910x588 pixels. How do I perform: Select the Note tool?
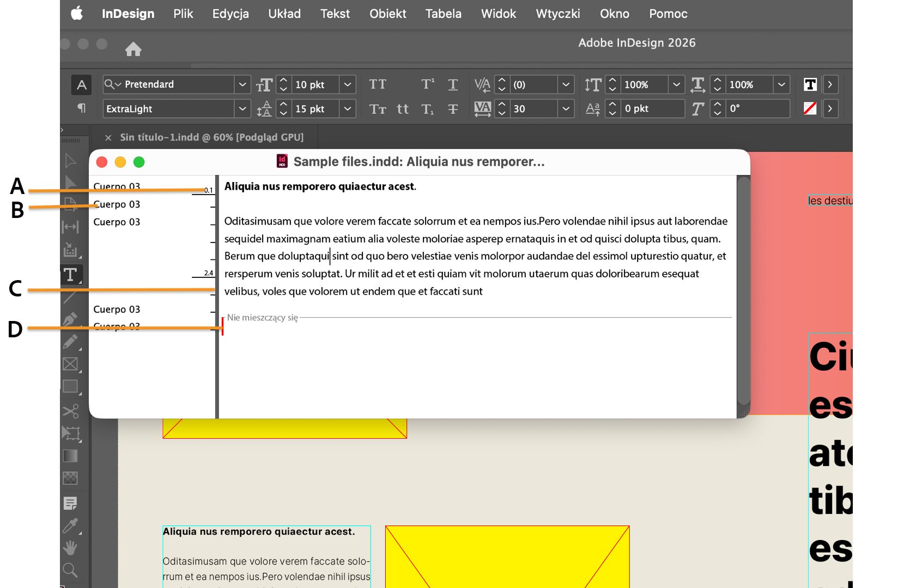click(x=70, y=502)
